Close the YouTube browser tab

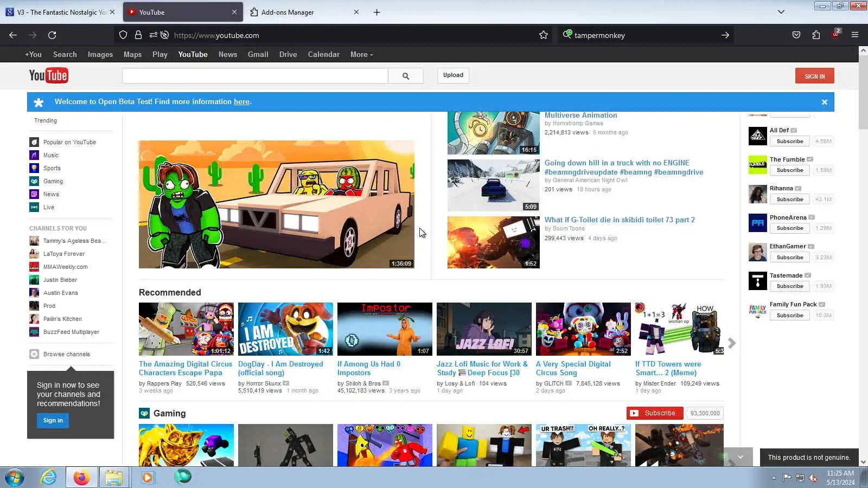(x=234, y=12)
